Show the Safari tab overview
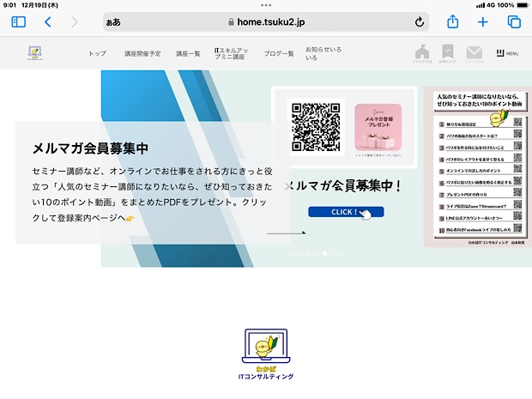Image resolution: width=532 pixels, height=399 pixels. [x=513, y=22]
